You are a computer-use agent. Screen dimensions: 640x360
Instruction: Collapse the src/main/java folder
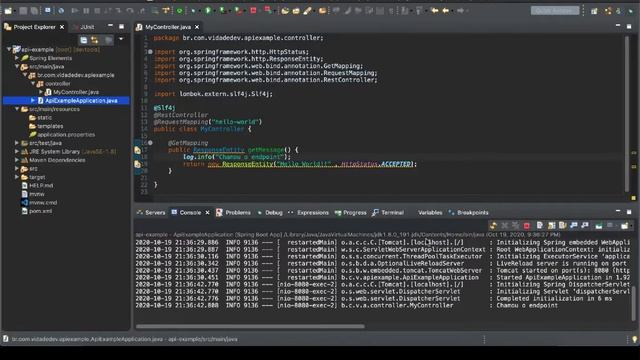[x=17, y=67]
